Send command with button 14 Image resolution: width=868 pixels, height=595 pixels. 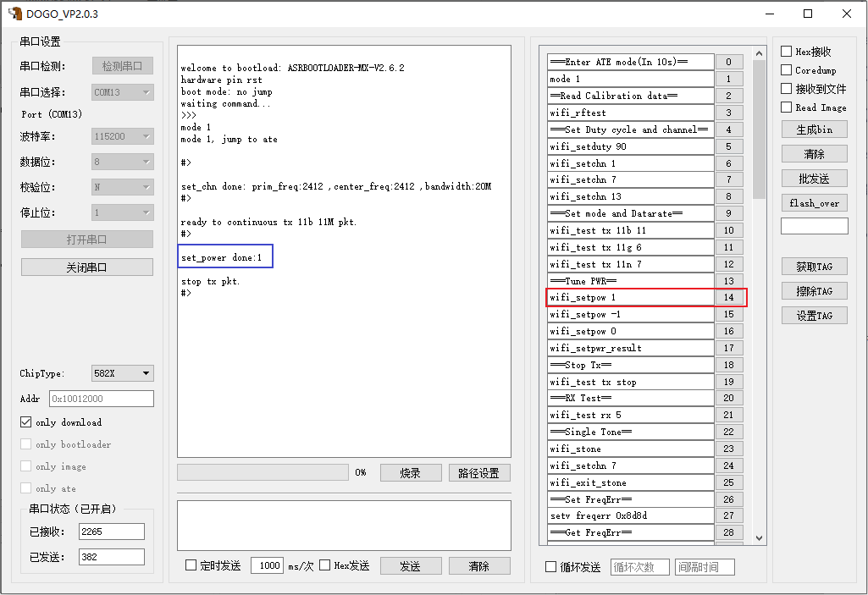(x=729, y=297)
